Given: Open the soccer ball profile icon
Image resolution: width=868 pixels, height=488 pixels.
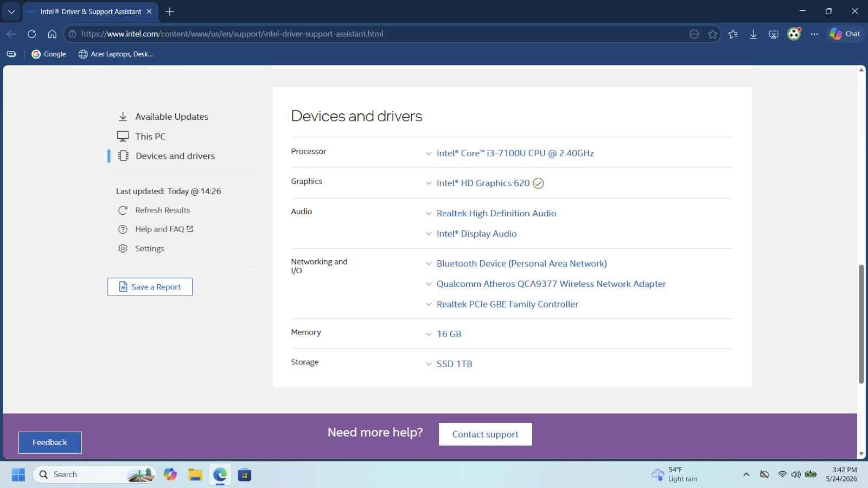Looking at the screenshot, I should tap(794, 34).
